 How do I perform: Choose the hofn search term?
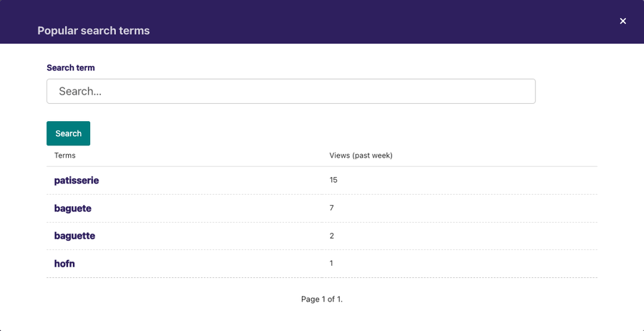64,264
